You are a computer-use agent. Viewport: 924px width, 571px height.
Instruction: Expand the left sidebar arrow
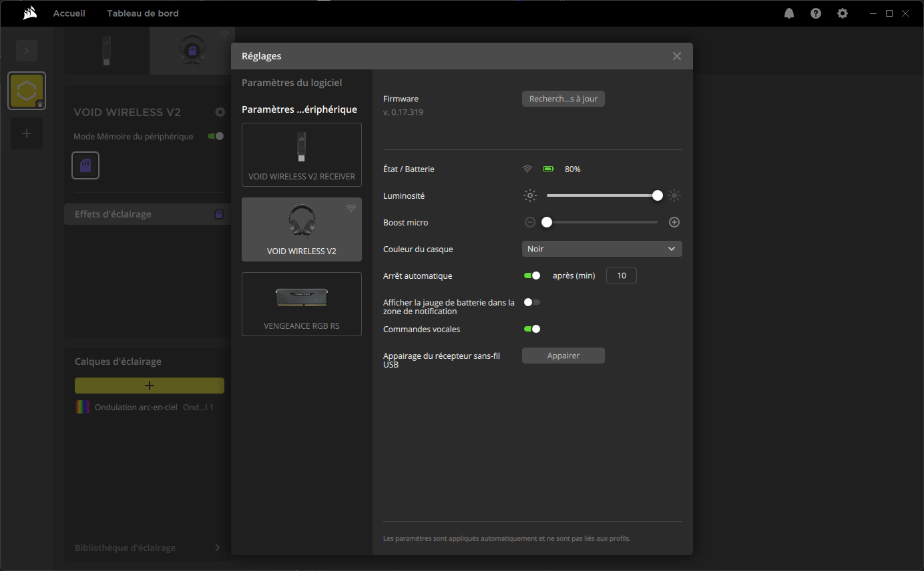pyautogui.click(x=27, y=50)
